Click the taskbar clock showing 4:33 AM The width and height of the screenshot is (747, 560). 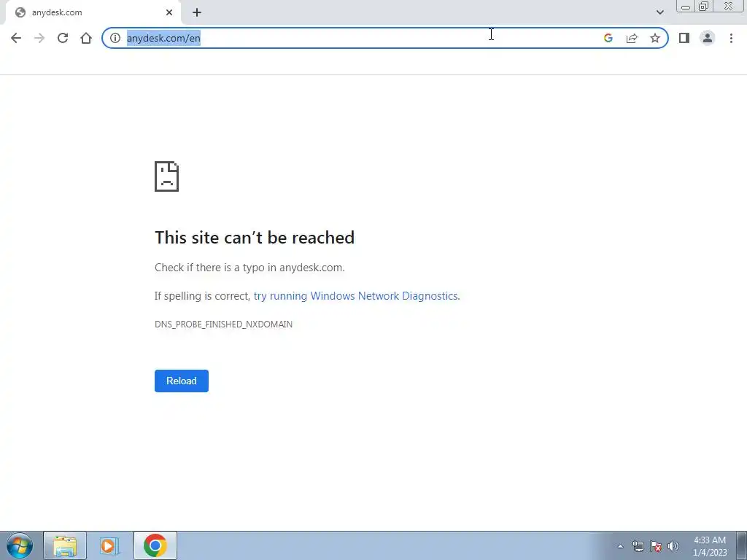(x=710, y=546)
